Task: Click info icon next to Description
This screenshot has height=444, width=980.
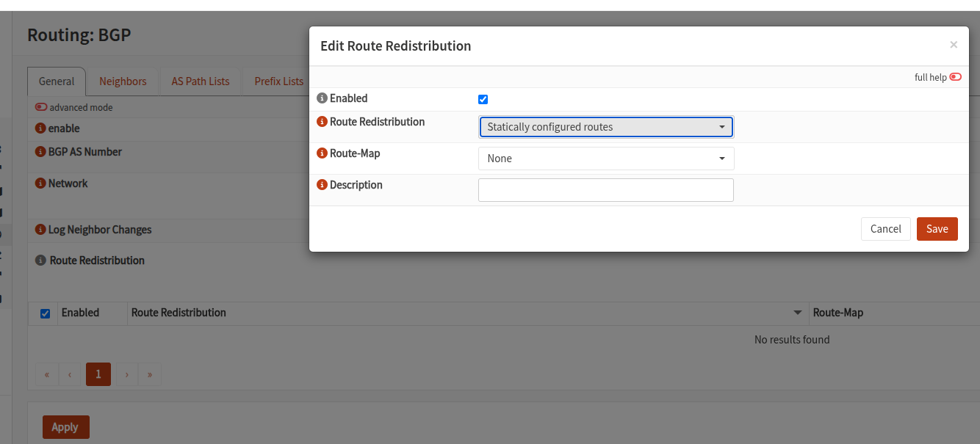Action: coord(322,185)
